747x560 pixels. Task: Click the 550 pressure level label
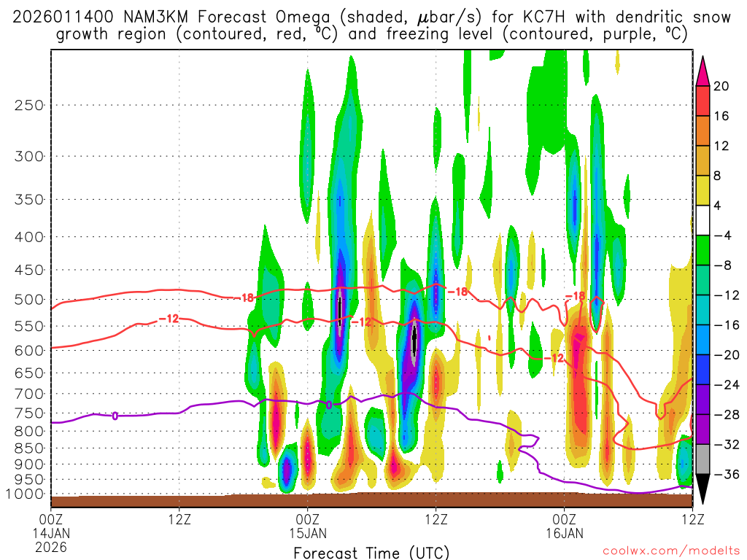(x=29, y=326)
